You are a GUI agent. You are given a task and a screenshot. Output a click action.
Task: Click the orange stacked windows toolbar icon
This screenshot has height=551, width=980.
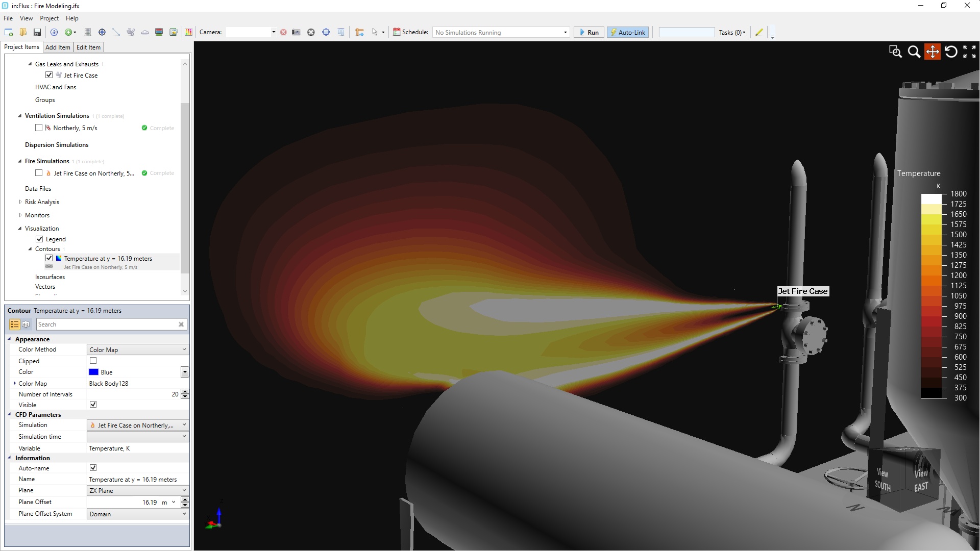pyautogui.click(x=174, y=32)
